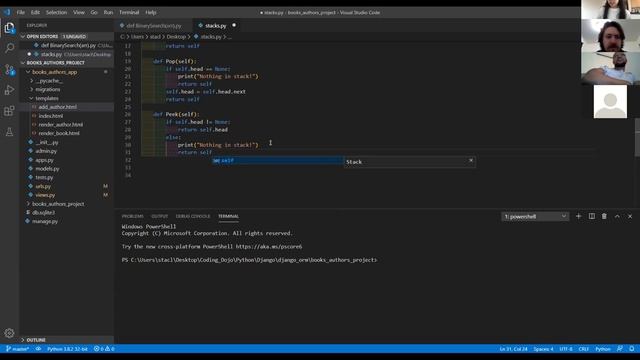
Task: Switch to the Output panel tab
Action: point(160,216)
